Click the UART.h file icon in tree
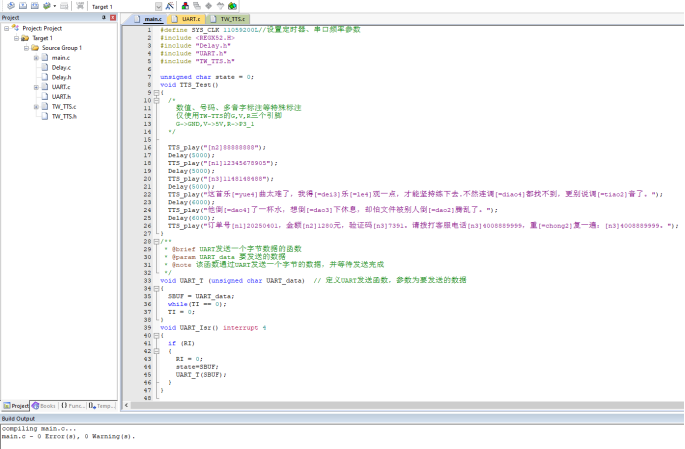The width and height of the screenshot is (685, 449). (45, 97)
